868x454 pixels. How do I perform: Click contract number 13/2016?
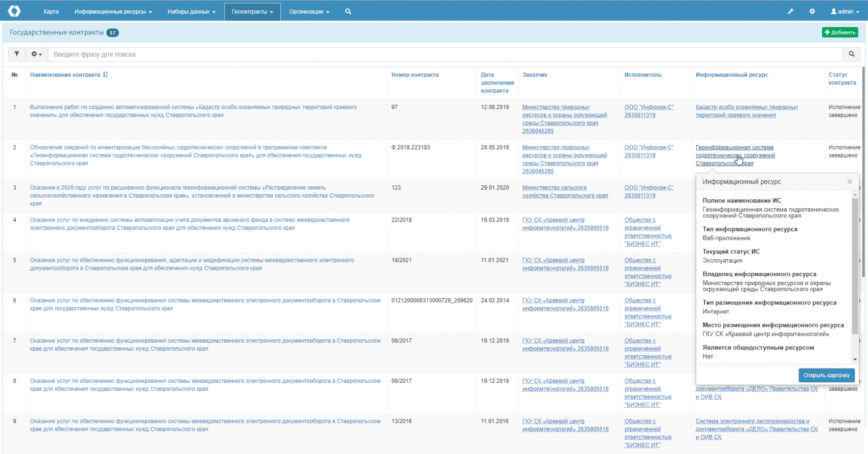[x=401, y=421]
